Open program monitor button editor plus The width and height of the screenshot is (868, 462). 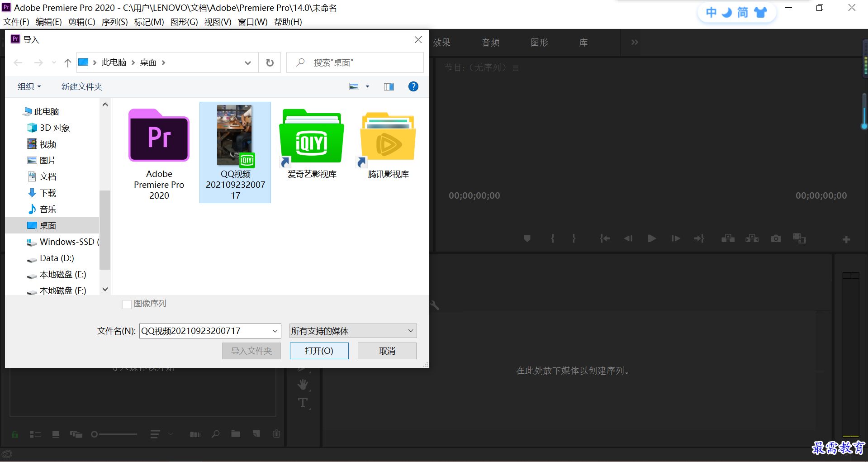pos(846,239)
